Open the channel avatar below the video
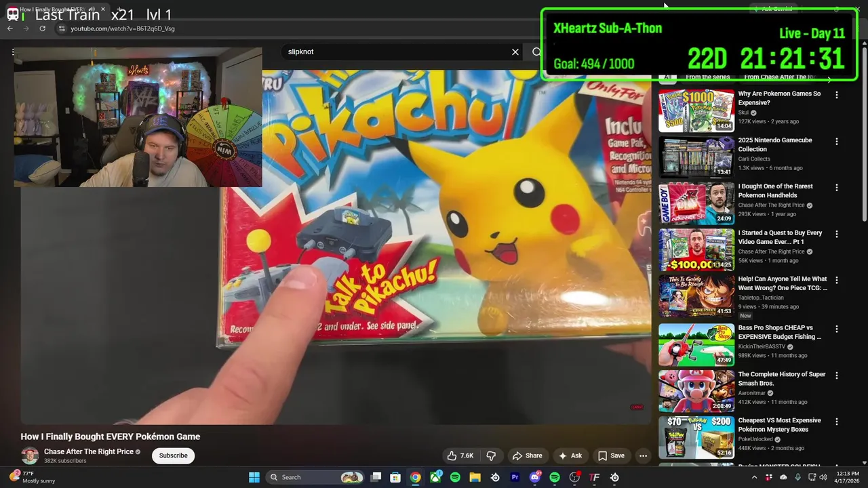Image resolution: width=868 pixels, height=488 pixels. (x=30, y=455)
